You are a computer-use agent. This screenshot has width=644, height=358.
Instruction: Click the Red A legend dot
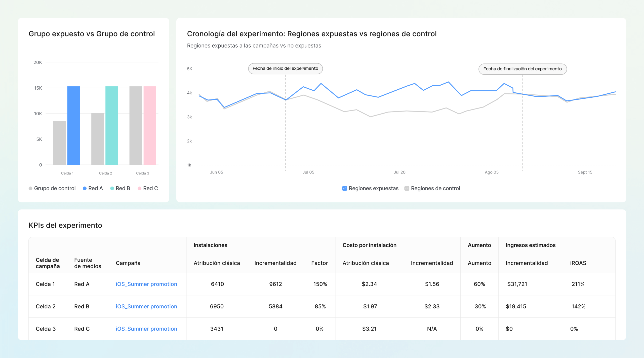point(85,188)
